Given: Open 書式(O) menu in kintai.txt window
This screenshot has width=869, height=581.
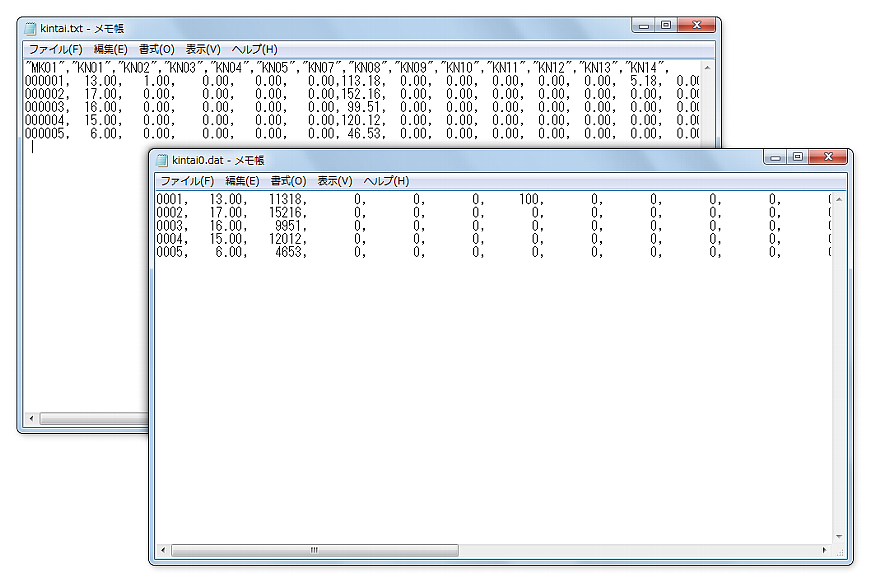Looking at the screenshot, I should 156,49.
